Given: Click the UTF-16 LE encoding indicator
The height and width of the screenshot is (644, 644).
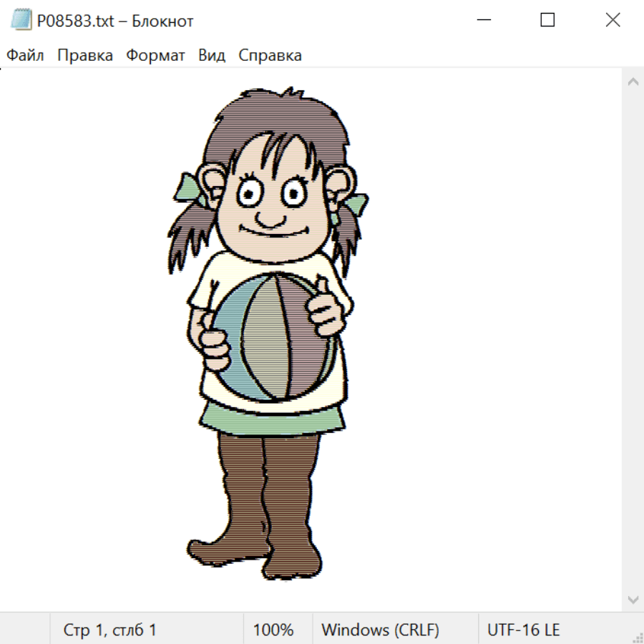Looking at the screenshot, I should pos(523,630).
